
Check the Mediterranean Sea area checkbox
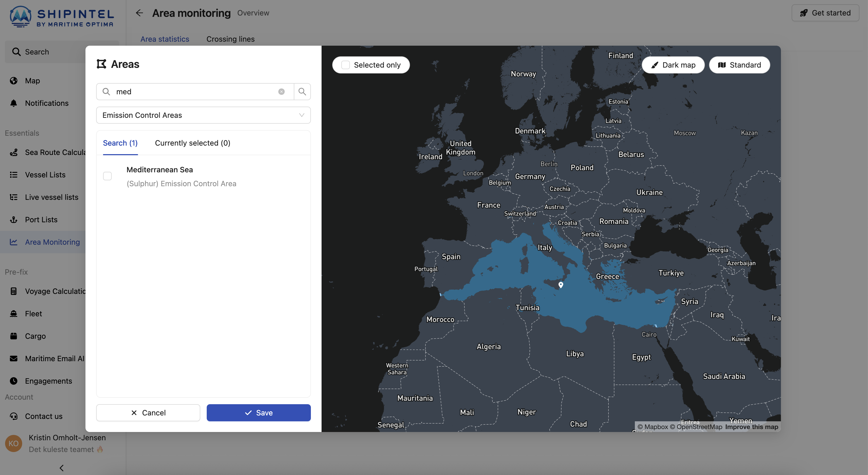tap(107, 176)
